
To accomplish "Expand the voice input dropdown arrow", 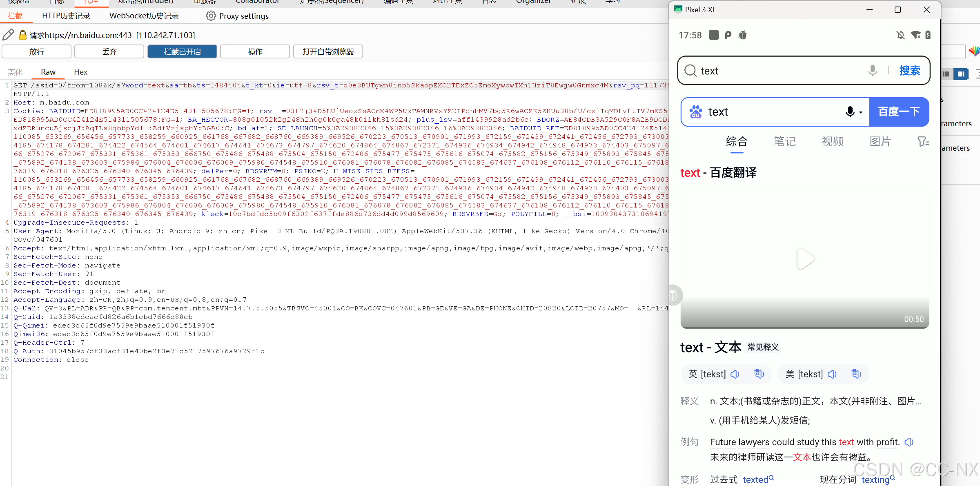I will point(861,112).
